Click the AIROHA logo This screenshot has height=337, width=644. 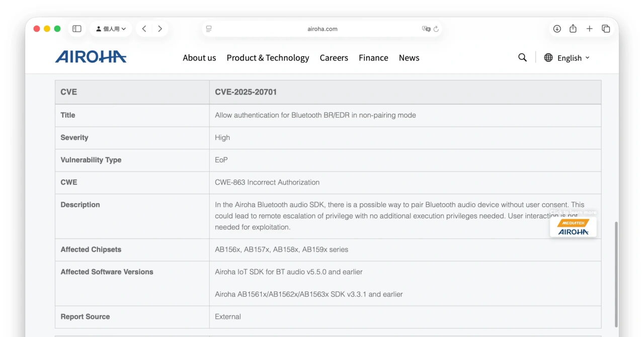[x=91, y=57]
